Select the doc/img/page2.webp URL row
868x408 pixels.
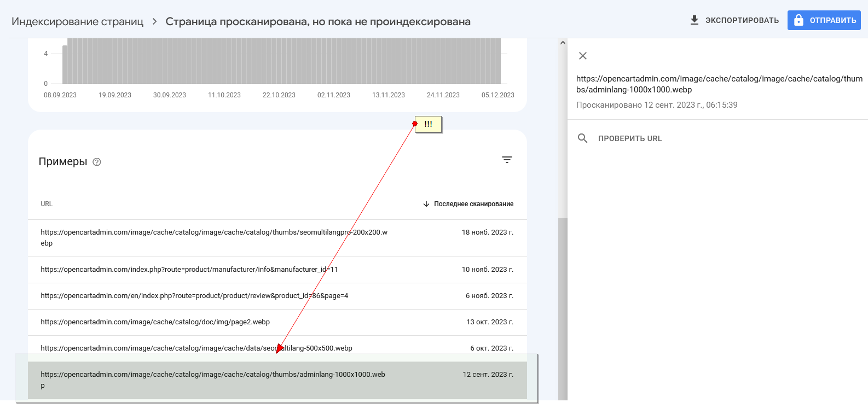pyautogui.click(x=277, y=322)
